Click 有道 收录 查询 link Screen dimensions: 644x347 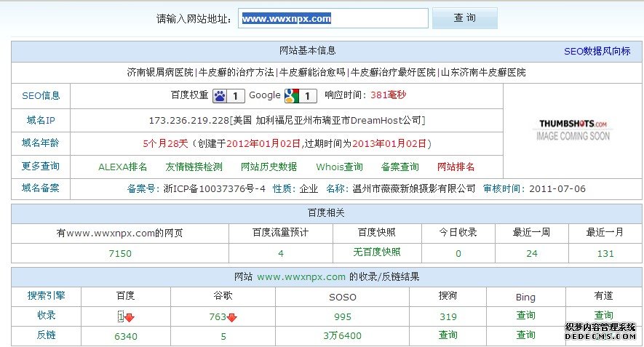pos(604,316)
